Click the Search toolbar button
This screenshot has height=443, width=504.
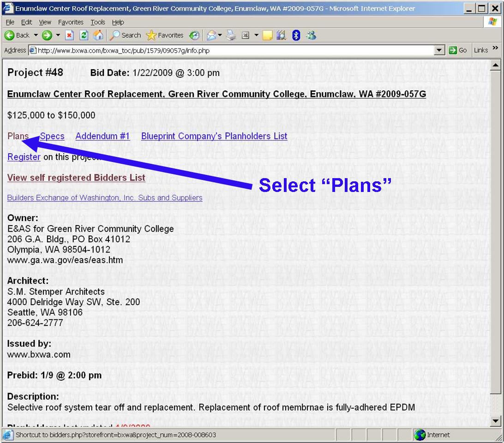[x=125, y=36]
